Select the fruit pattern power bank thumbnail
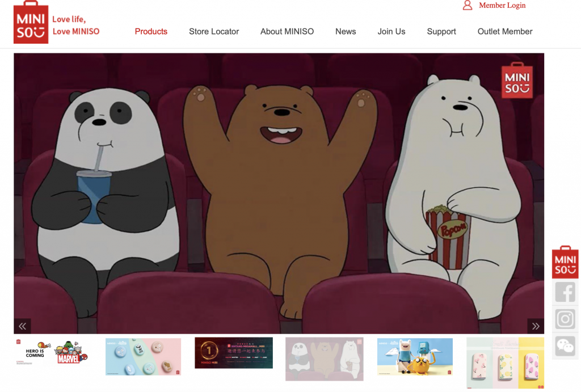Image resolution: width=581 pixels, height=392 pixels. pyautogui.click(x=506, y=363)
